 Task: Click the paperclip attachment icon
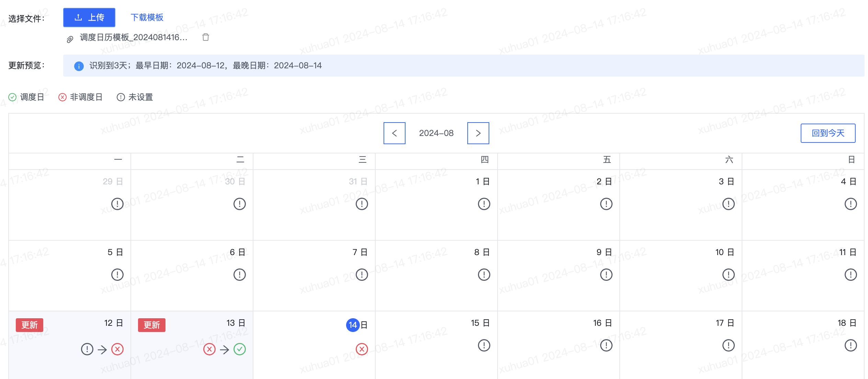(70, 39)
